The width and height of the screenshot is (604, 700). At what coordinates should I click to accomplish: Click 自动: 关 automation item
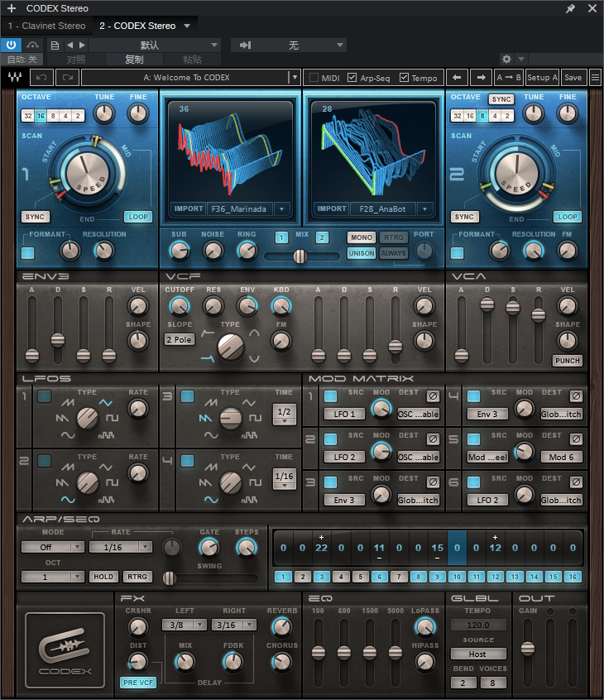[x=22, y=60]
